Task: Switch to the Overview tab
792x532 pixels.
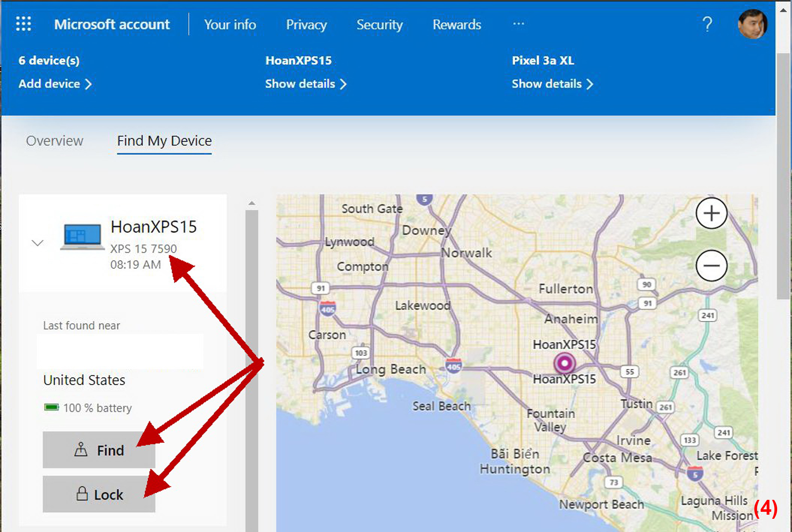Action: (x=54, y=141)
